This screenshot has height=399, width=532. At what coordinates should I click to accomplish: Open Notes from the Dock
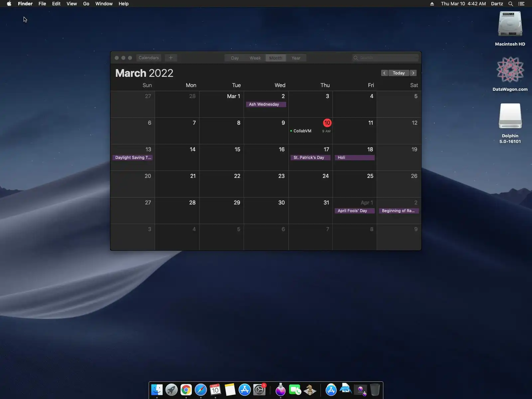tap(230, 390)
